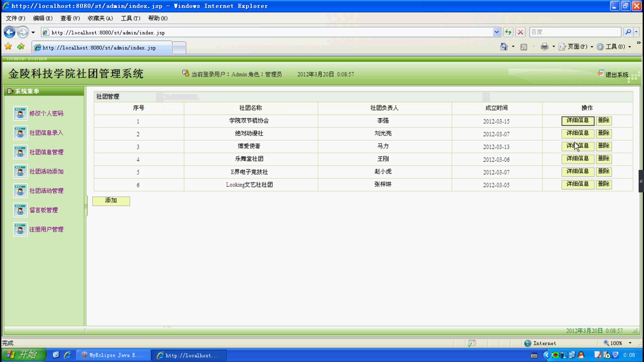Click the 社团活动管理 sidebar icon
The height and width of the screenshot is (362, 644).
pos(20,191)
